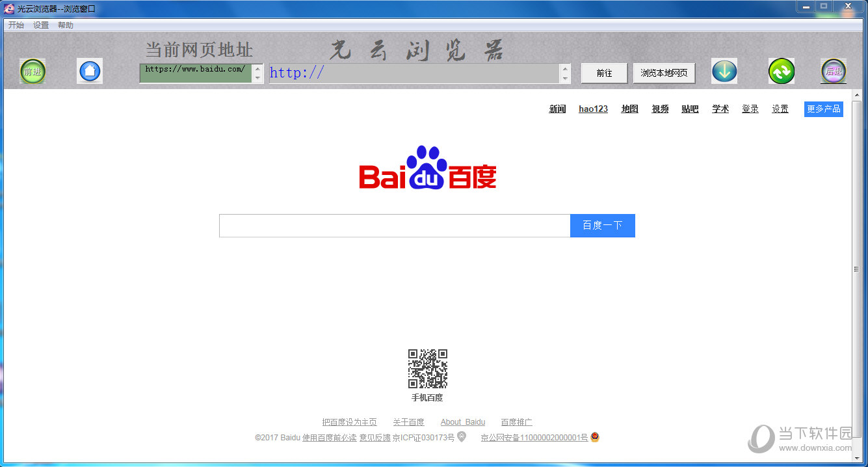The height and width of the screenshot is (467, 868).
Task: Click the 意见反馈 link
Action: [375, 438]
